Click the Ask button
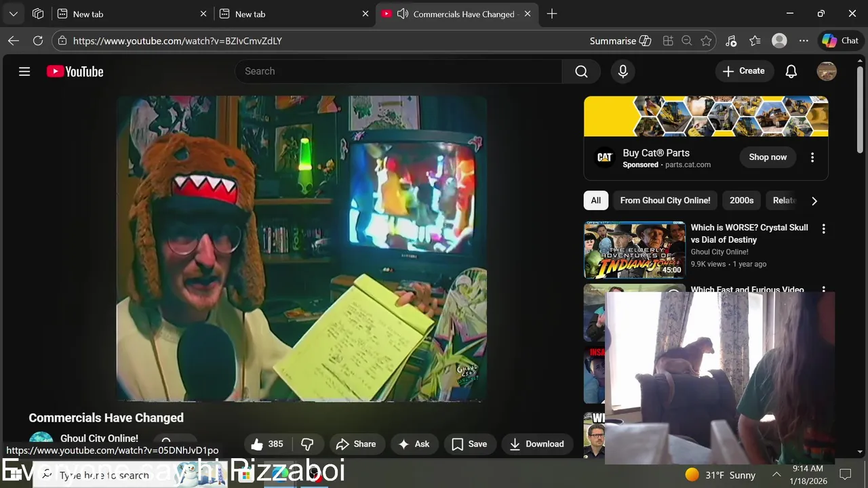 (x=414, y=444)
